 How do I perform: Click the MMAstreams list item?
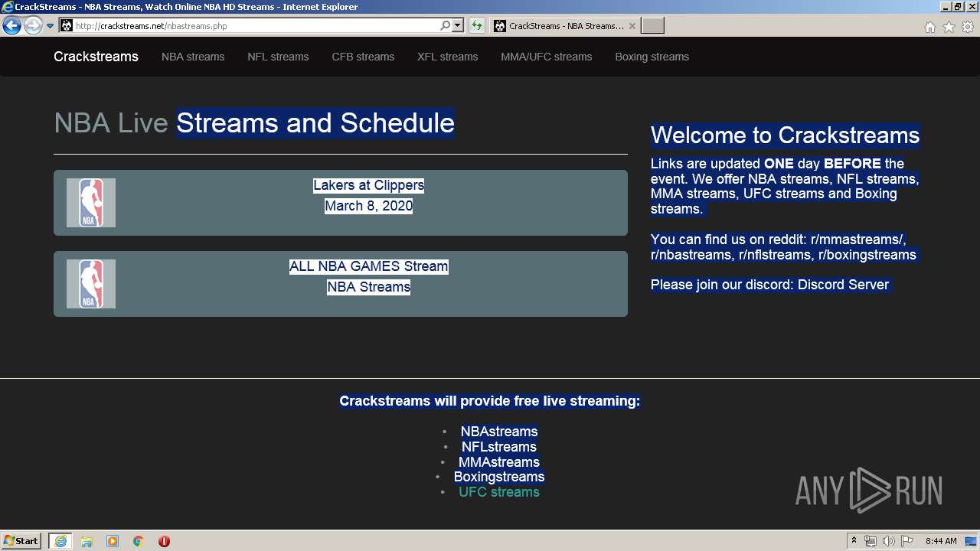click(499, 462)
